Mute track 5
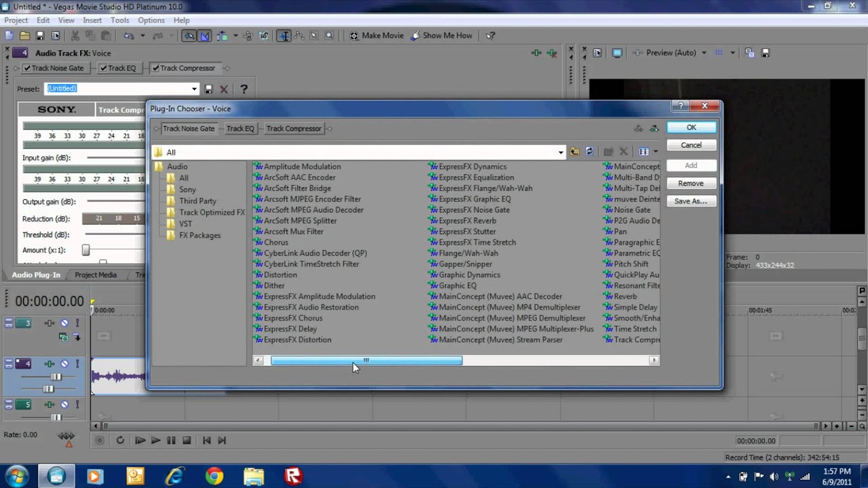 point(64,405)
